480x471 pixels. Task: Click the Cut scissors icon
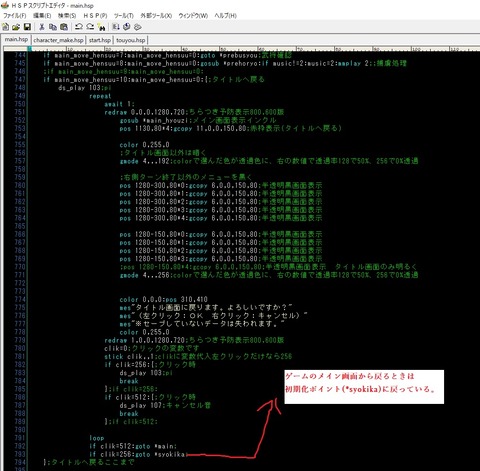click(x=42, y=27)
